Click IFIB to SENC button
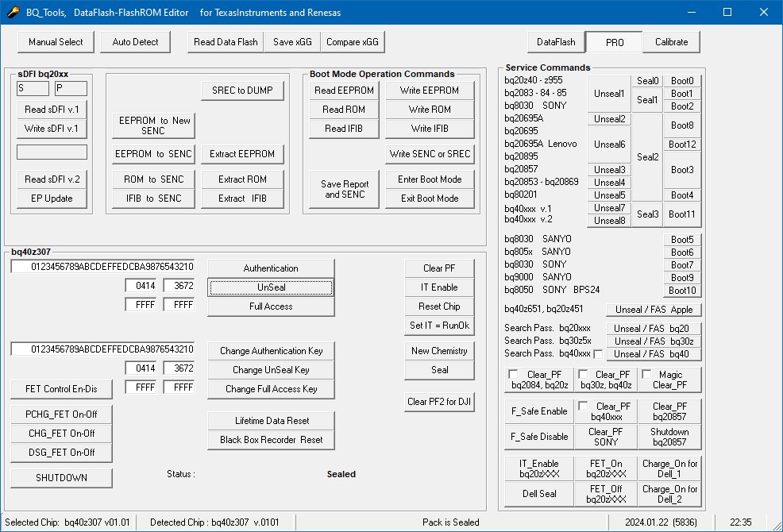The height and width of the screenshot is (532, 783). tap(154, 199)
